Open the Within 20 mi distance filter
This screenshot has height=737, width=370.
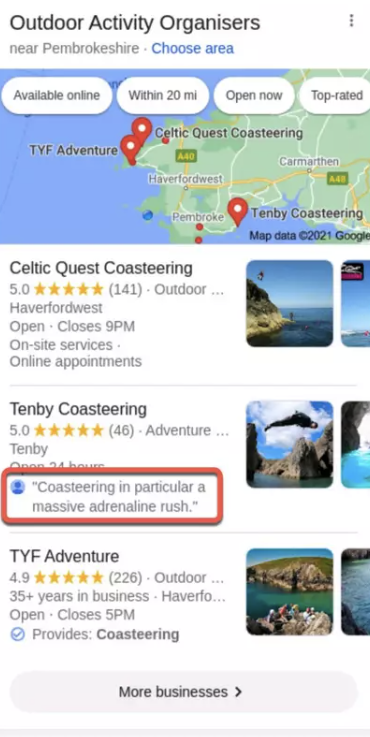[x=163, y=95]
